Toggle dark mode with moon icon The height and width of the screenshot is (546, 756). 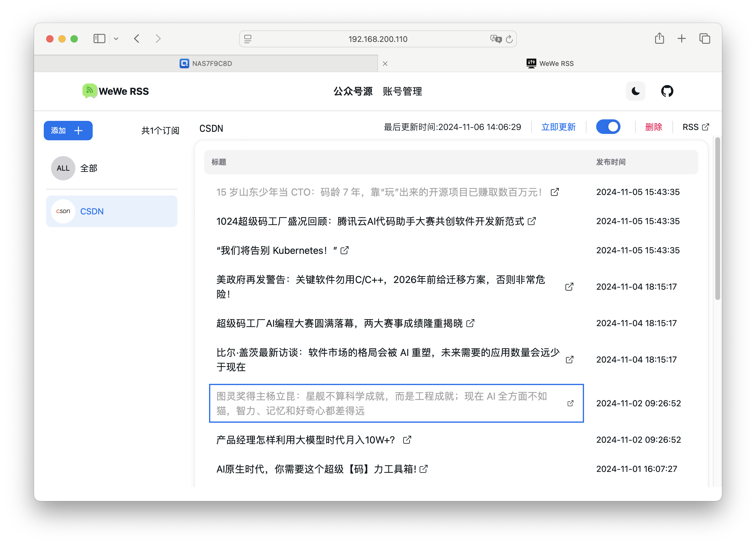click(x=635, y=91)
